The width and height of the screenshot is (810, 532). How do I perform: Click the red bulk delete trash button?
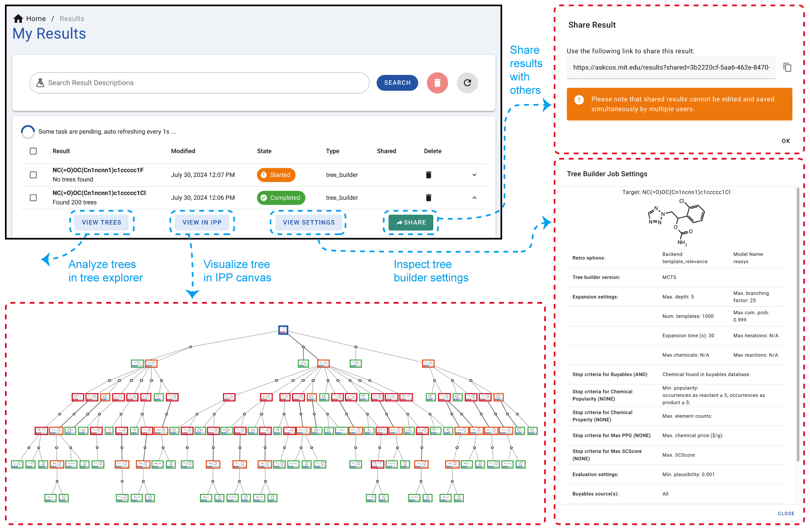(437, 83)
